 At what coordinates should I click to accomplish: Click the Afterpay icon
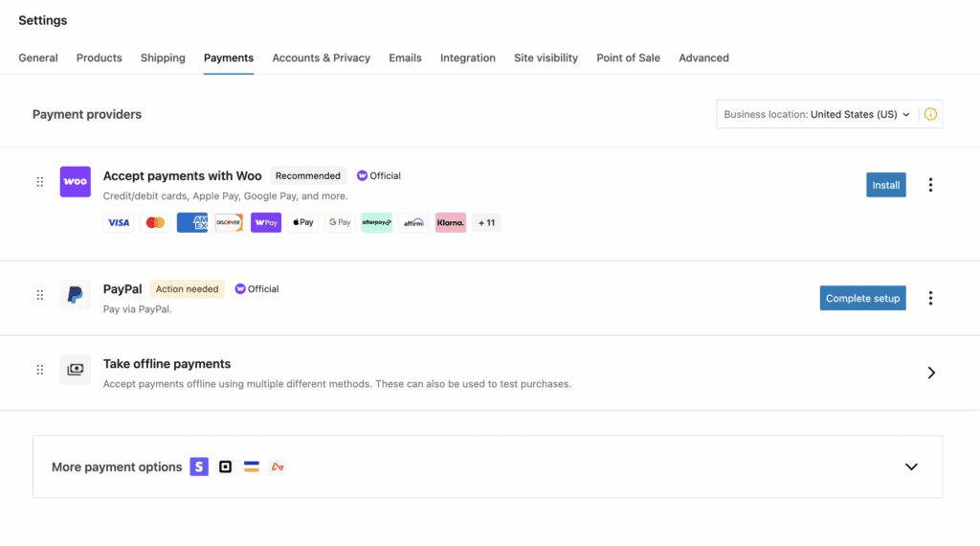coord(377,222)
